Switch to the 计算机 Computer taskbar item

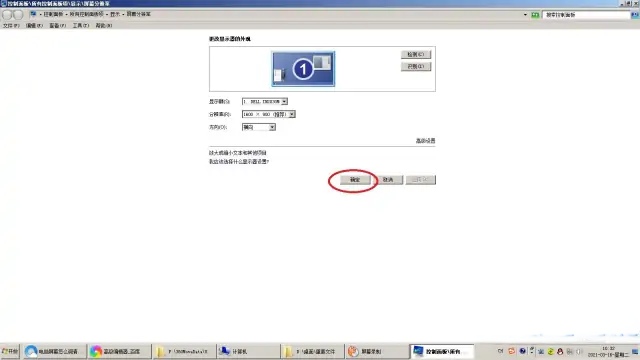pyautogui.click(x=248, y=351)
